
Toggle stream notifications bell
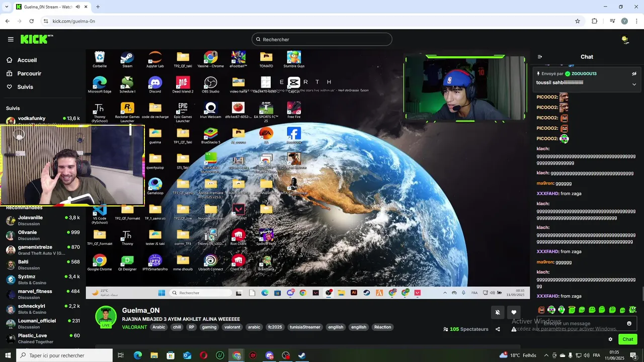[498, 312]
